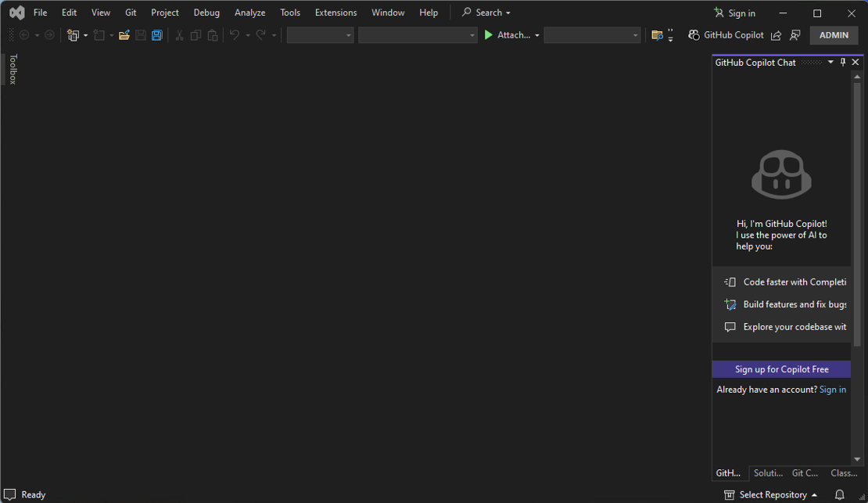The height and width of the screenshot is (503, 868).
Task: Click the Search box in title bar
Action: [486, 13]
